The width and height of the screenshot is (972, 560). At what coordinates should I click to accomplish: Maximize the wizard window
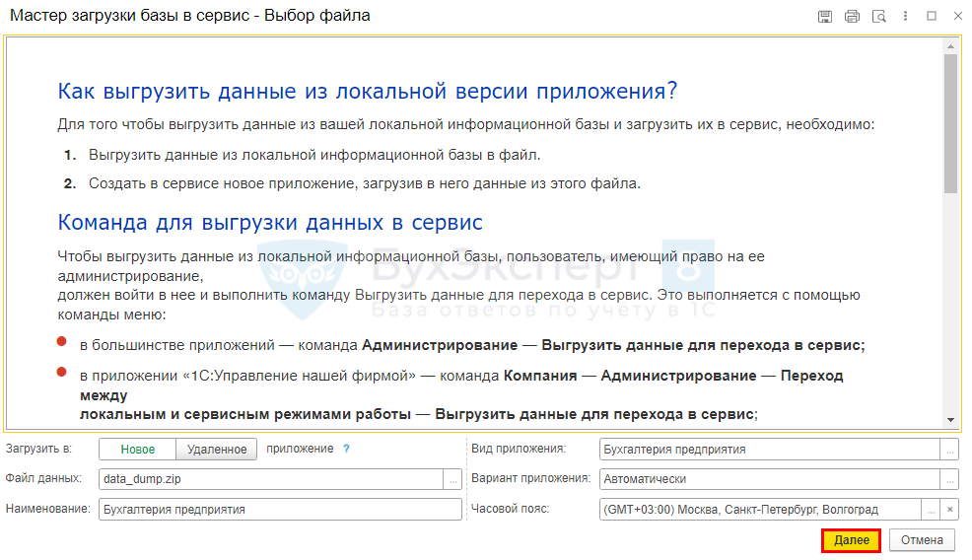point(932,17)
